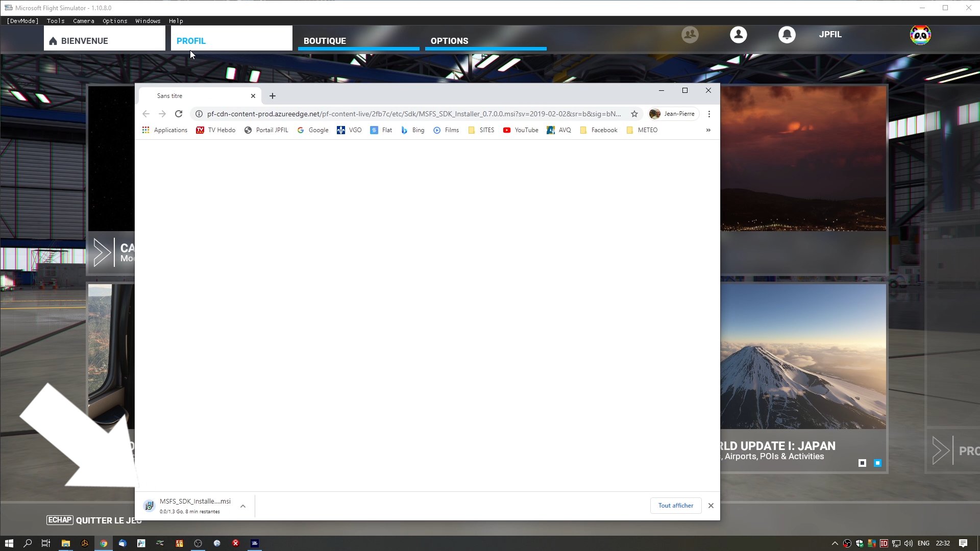Open the Tools DevMode menu
Viewport: 980px width, 551px height.
[x=56, y=21]
